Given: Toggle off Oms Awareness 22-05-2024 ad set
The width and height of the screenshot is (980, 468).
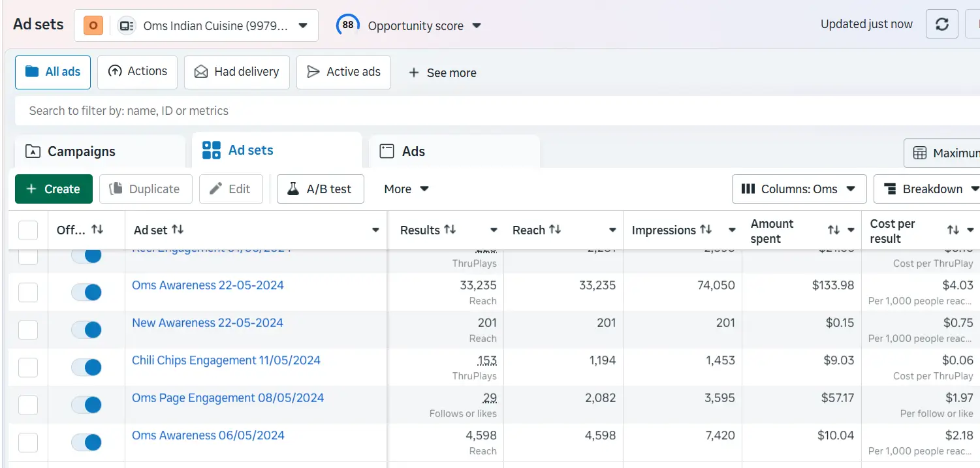Looking at the screenshot, I should pyautogui.click(x=86, y=292).
